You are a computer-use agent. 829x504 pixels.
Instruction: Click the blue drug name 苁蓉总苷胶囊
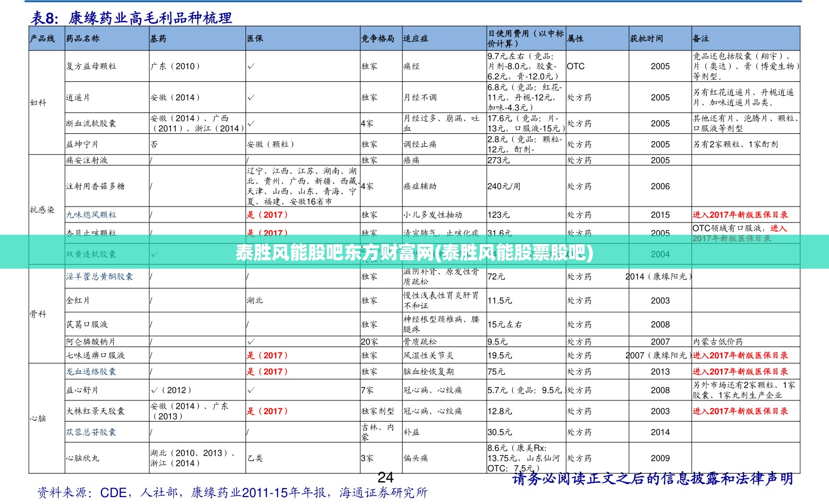click(x=91, y=432)
